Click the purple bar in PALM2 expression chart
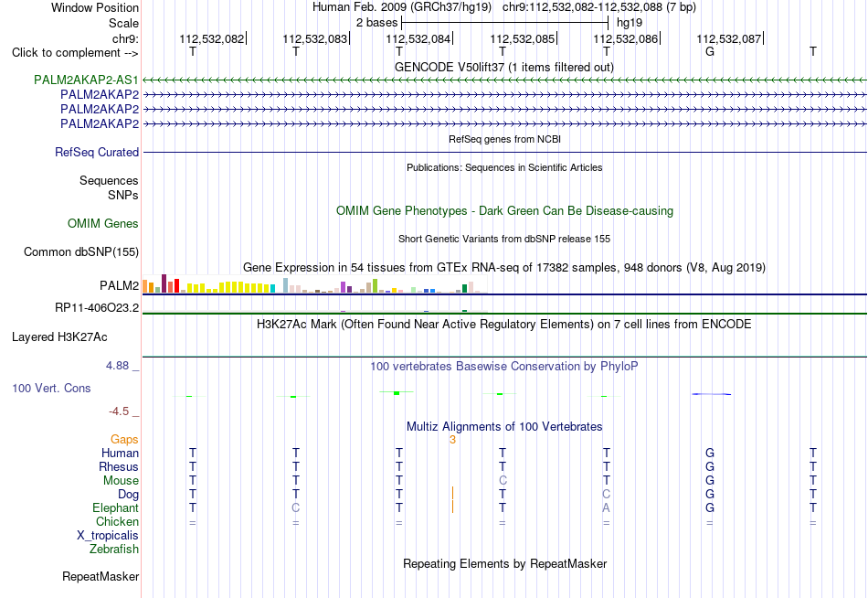 click(344, 287)
